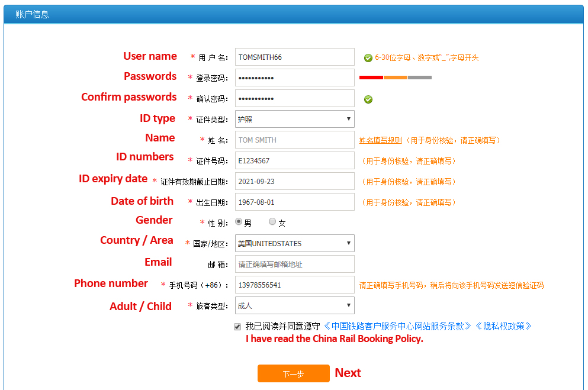Click the ID number field containing E1234567
Screen dimensions: 588x390
294,160
